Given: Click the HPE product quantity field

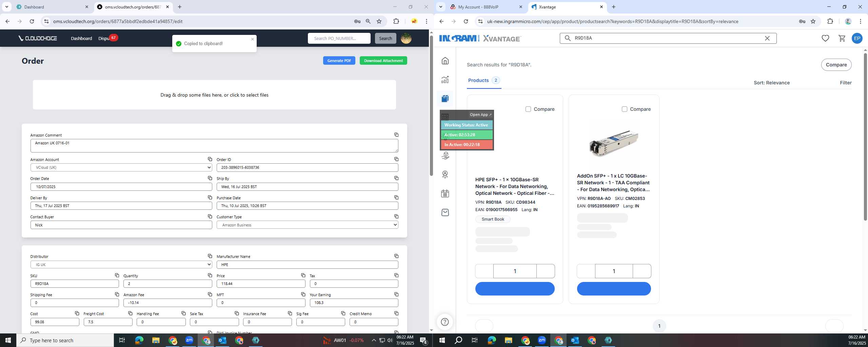Looking at the screenshot, I should tap(515, 271).
